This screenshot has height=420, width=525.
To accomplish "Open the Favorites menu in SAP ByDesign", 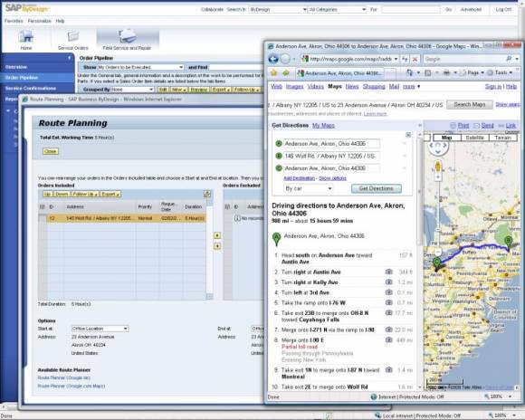I will pyautogui.click(x=14, y=21).
